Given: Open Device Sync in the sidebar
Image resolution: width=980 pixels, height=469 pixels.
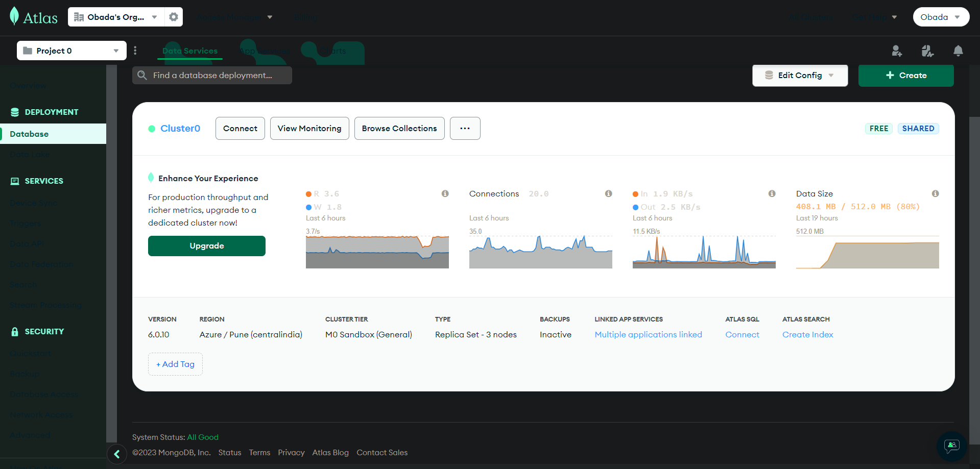Looking at the screenshot, I should 34,203.
